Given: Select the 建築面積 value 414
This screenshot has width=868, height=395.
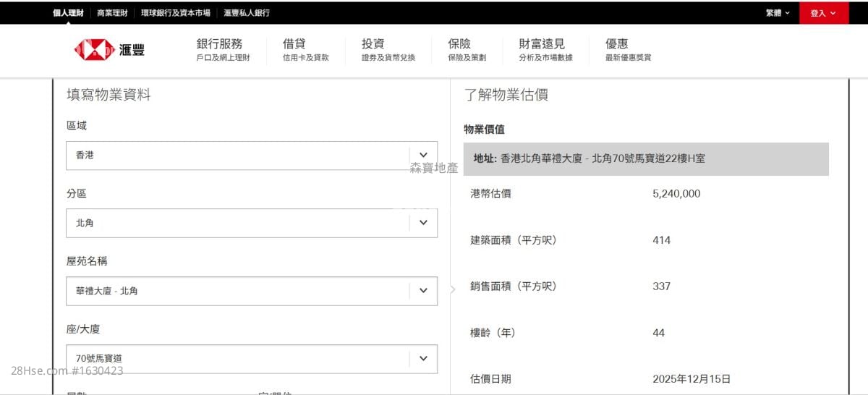Looking at the screenshot, I should 661,240.
